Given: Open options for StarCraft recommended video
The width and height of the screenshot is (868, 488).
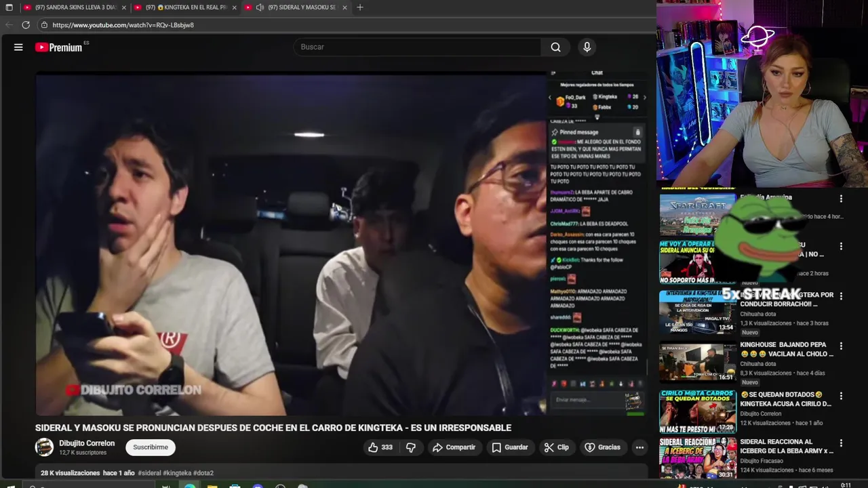Looking at the screenshot, I should 841,199.
